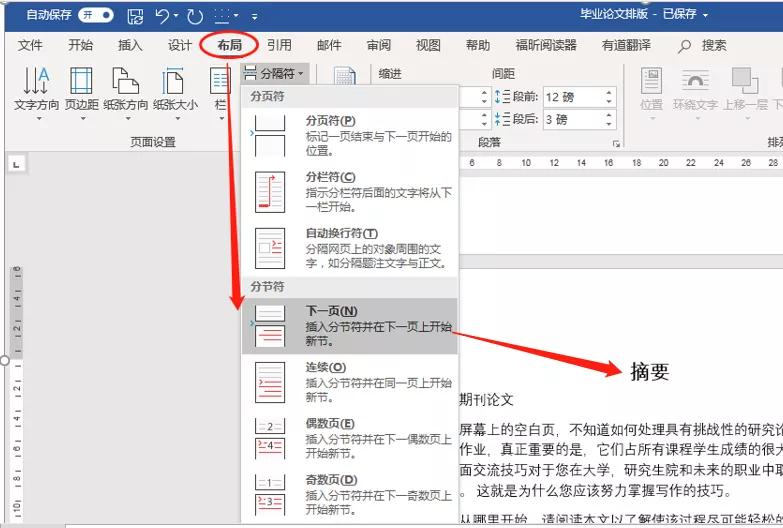
Task: Click the stationery page icon beside 分隔符
Action: 345,76
